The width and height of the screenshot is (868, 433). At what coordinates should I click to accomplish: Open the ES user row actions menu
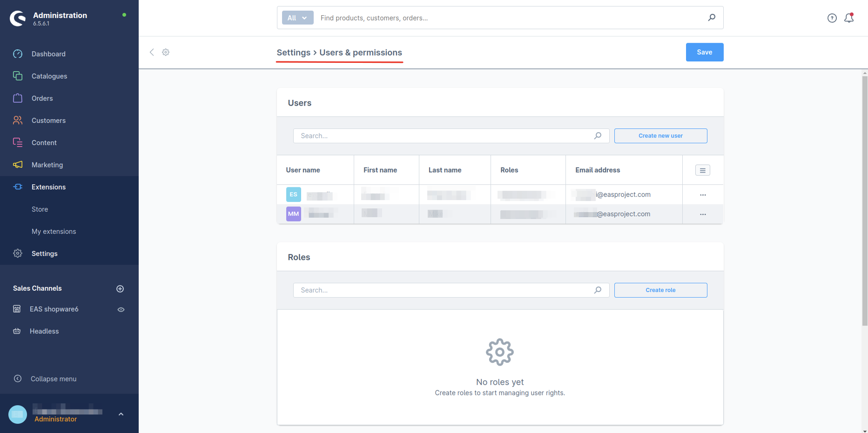tap(702, 195)
